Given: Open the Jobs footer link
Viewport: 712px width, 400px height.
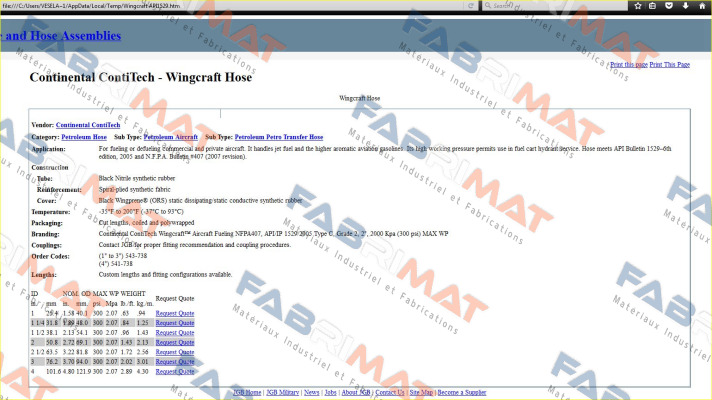Looking at the screenshot, I should pos(331,392).
